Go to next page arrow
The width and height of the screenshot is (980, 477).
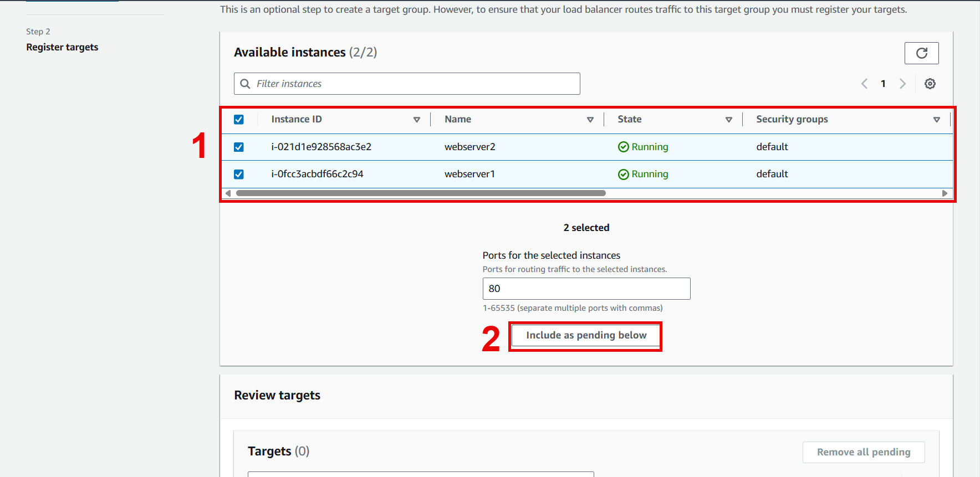pos(902,84)
